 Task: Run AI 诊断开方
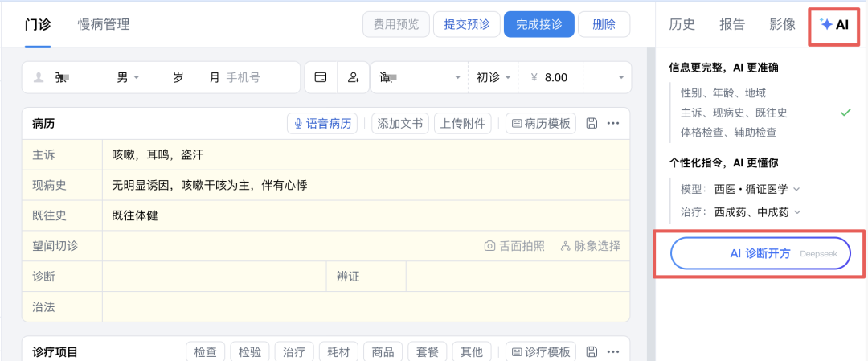(760, 253)
